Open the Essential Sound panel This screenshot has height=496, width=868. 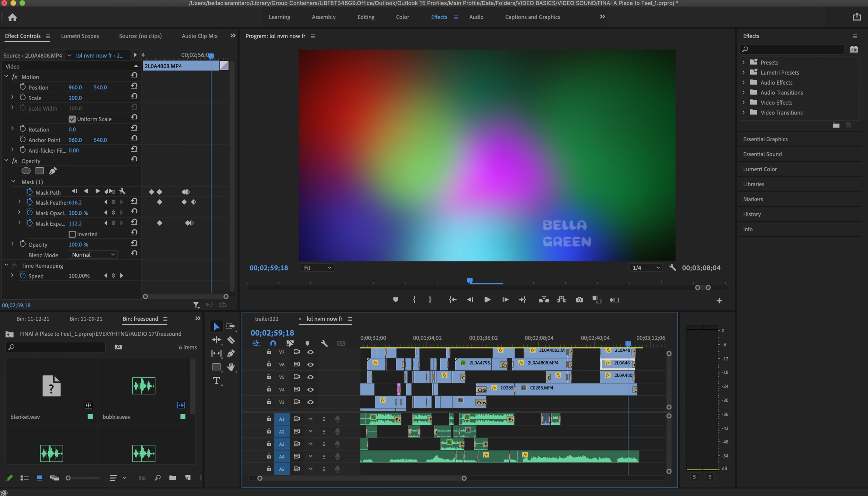pyautogui.click(x=762, y=154)
